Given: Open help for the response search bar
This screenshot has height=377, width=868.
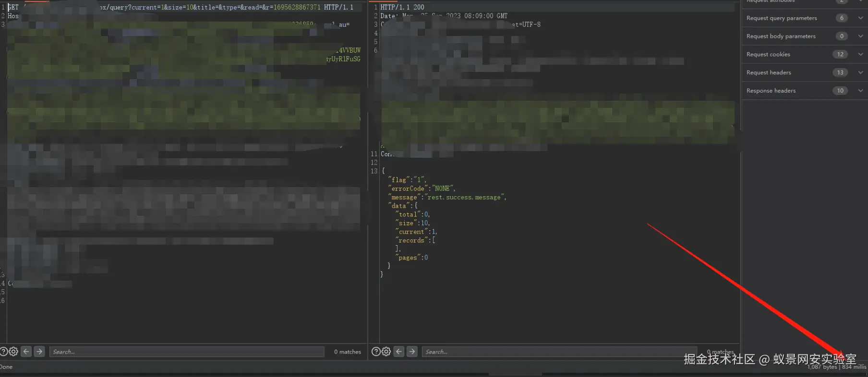Looking at the screenshot, I should click(376, 352).
